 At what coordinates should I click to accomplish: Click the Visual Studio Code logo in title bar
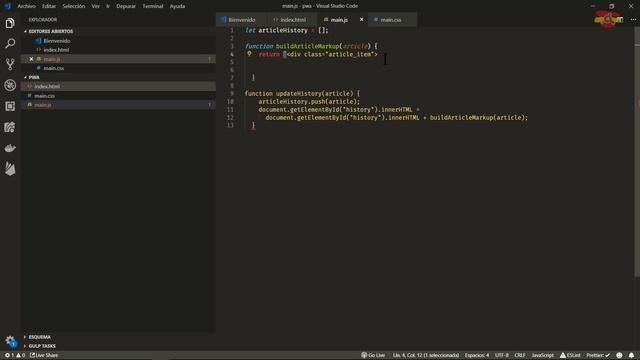pos(7,6)
